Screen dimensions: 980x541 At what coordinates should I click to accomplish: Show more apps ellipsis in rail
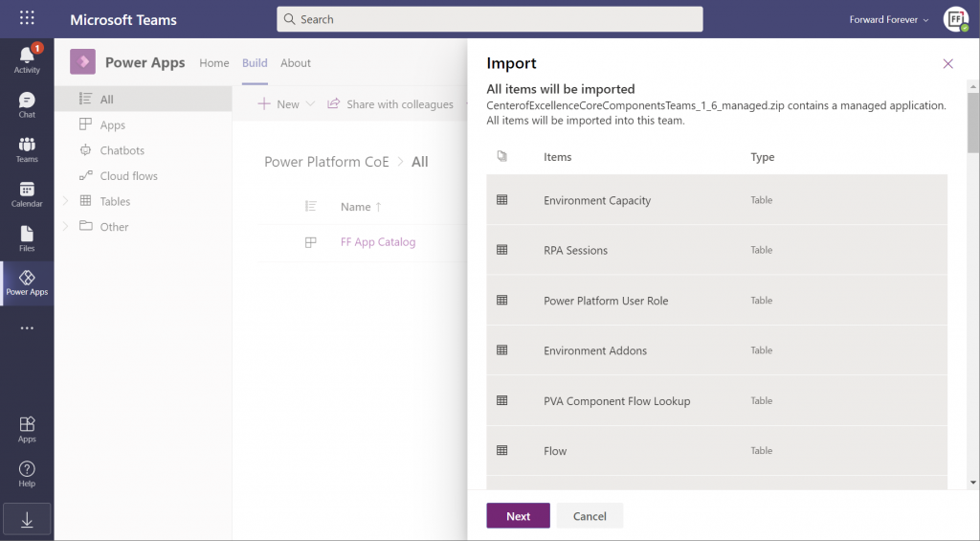[x=27, y=327]
